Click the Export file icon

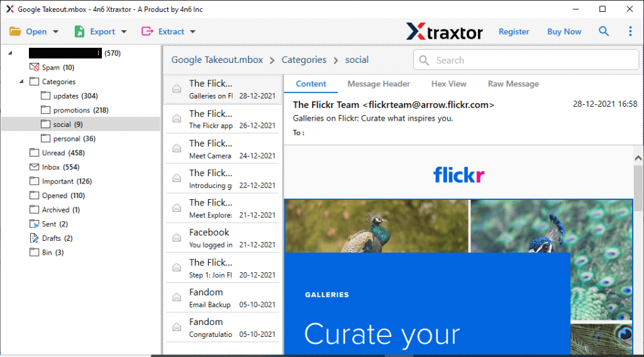tap(79, 31)
